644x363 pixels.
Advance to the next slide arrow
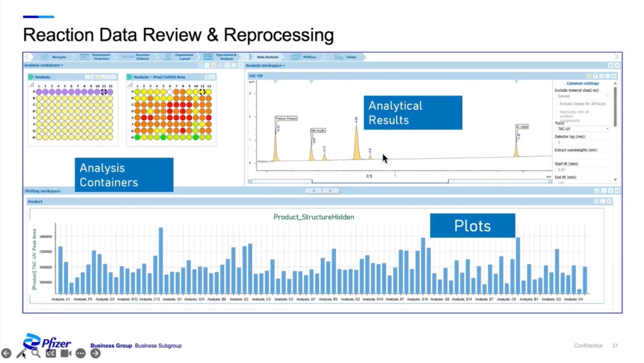pyautogui.click(x=95, y=353)
